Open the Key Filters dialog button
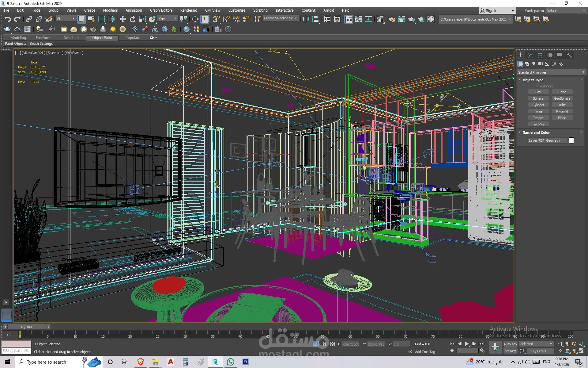Viewport: 588px width, 368px height. click(540, 351)
